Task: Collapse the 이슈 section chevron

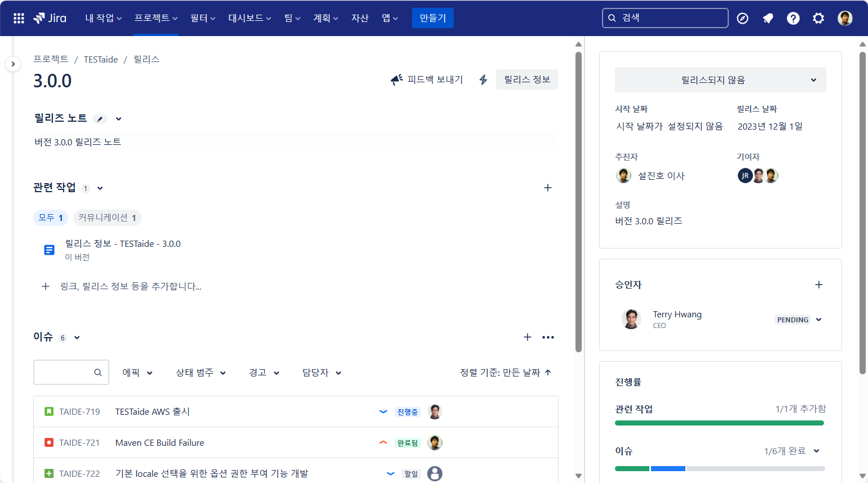Action: pyautogui.click(x=77, y=338)
